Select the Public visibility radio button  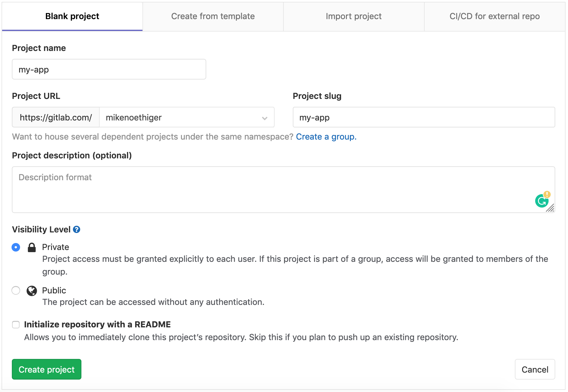click(x=15, y=290)
